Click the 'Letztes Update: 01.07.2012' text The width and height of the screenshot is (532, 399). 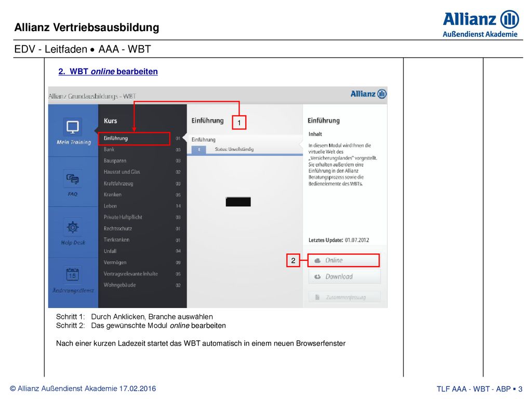pos(339,240)
